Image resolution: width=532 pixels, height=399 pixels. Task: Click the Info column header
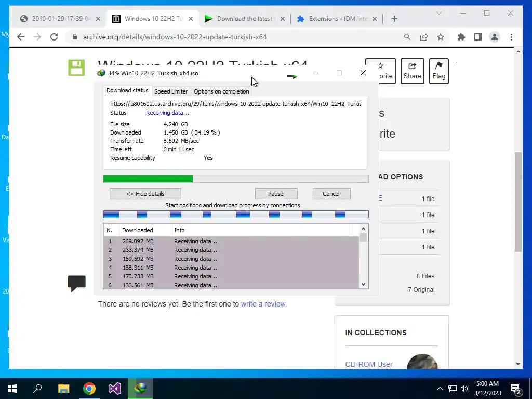pyautogui.click(x=262, y=230)
